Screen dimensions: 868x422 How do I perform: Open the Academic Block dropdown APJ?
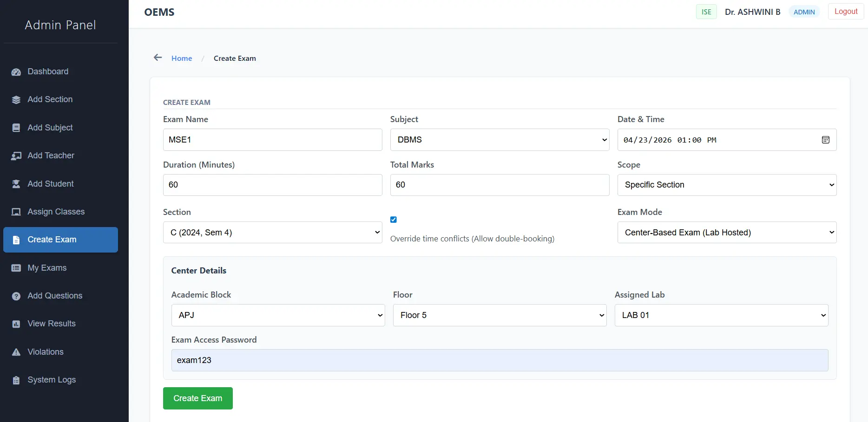pyautogui.click(x=278, y=315)
